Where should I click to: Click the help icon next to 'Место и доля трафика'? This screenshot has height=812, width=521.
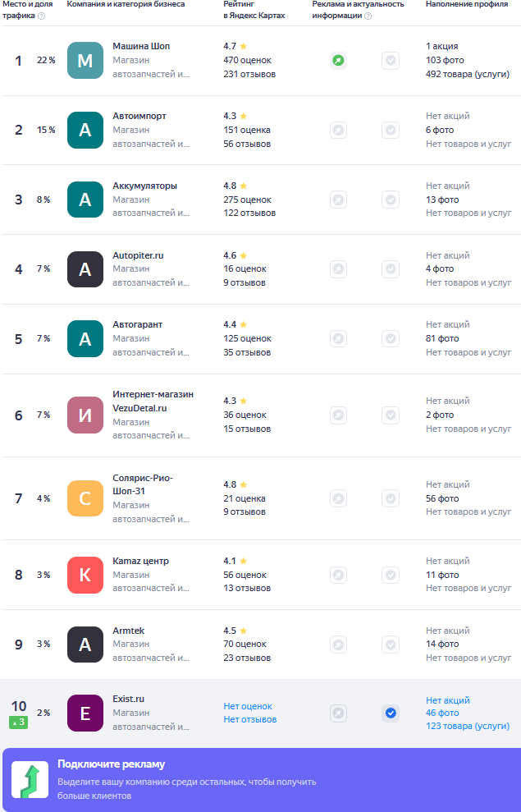point(41,16)
